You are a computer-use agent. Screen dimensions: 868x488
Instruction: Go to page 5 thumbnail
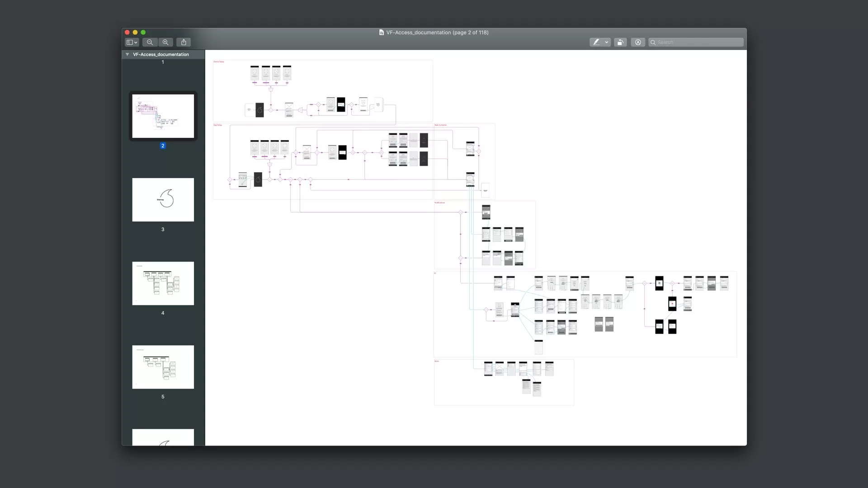pos(163,367)
